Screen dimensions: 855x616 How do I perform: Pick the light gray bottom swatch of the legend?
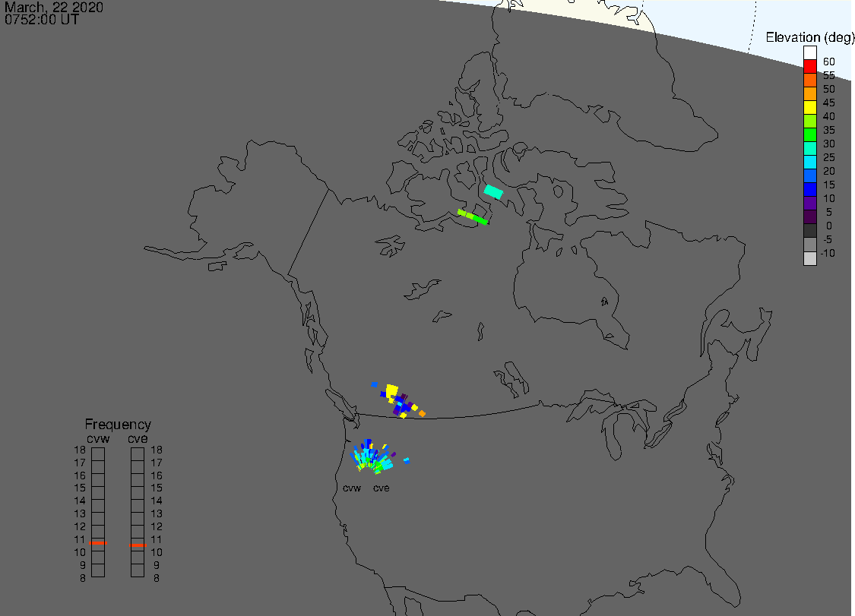coord(809,257)
